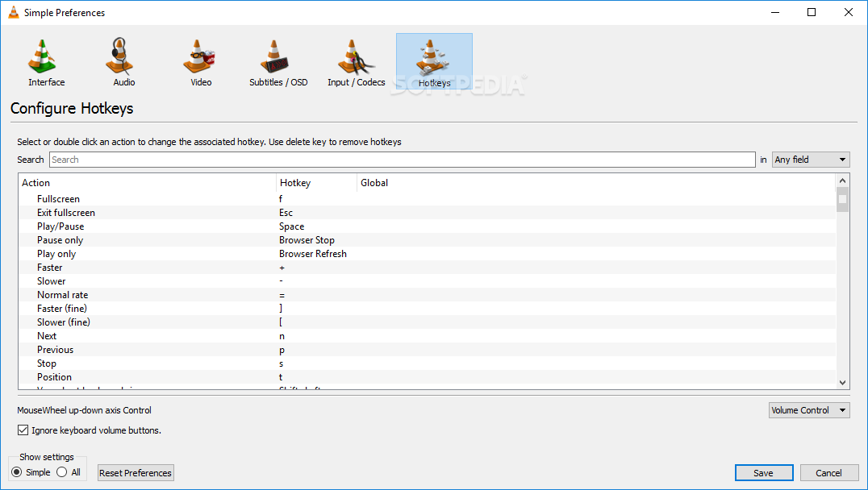Select the Slower action row
868x490 pixels.
pos(427,281)
